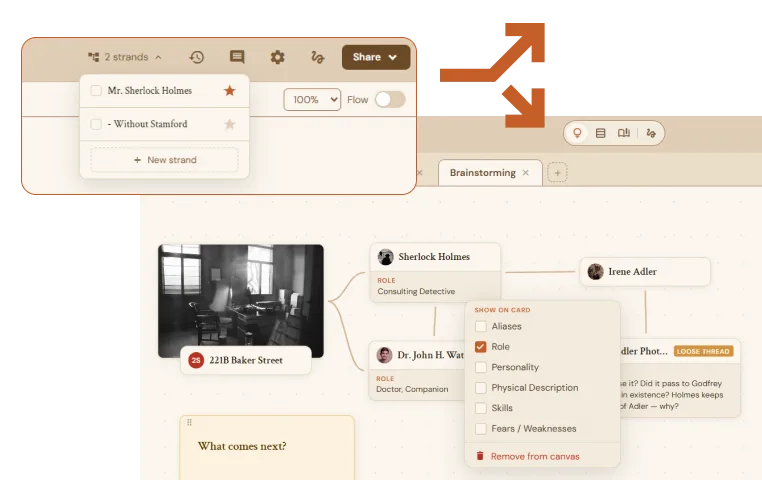Screen dimensions: 762x480
Task: Click the - Without Stamford strand name
Action: point(147,124)
